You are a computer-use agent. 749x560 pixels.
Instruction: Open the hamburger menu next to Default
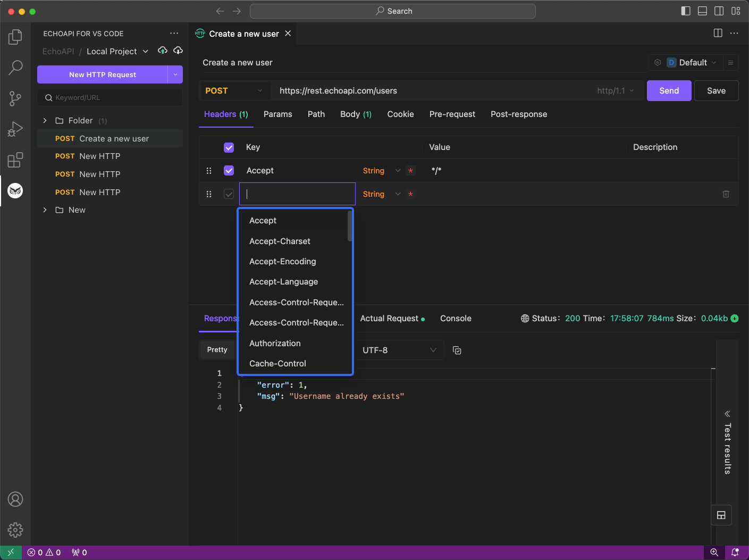point(731,62)
